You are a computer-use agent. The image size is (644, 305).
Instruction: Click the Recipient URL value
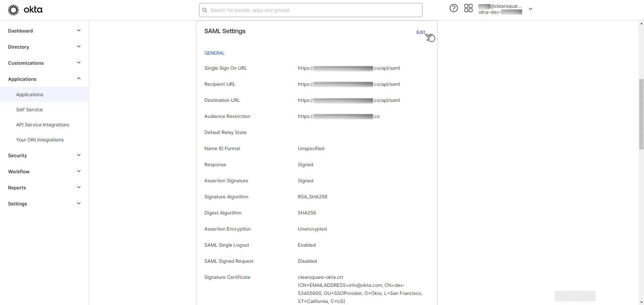point(349,84)
